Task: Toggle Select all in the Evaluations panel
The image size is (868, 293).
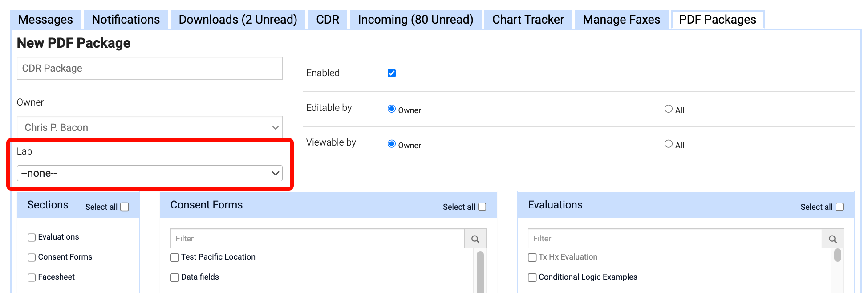Action: point(839,207)
